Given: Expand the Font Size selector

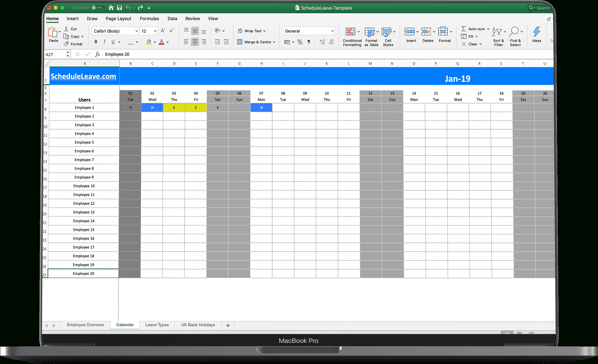Looking at the screenshot, I should (x=155, y=31).
